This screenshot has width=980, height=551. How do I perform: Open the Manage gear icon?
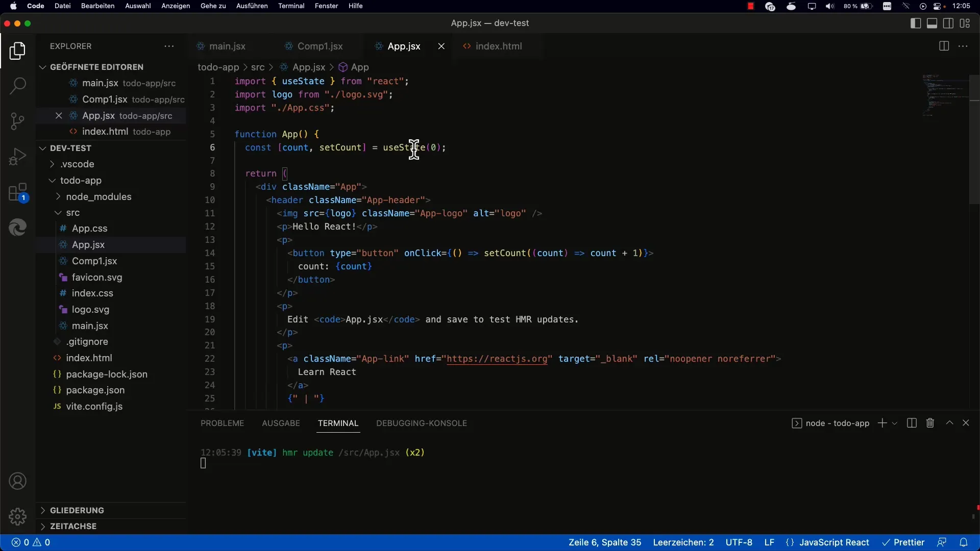click(18, 517)
